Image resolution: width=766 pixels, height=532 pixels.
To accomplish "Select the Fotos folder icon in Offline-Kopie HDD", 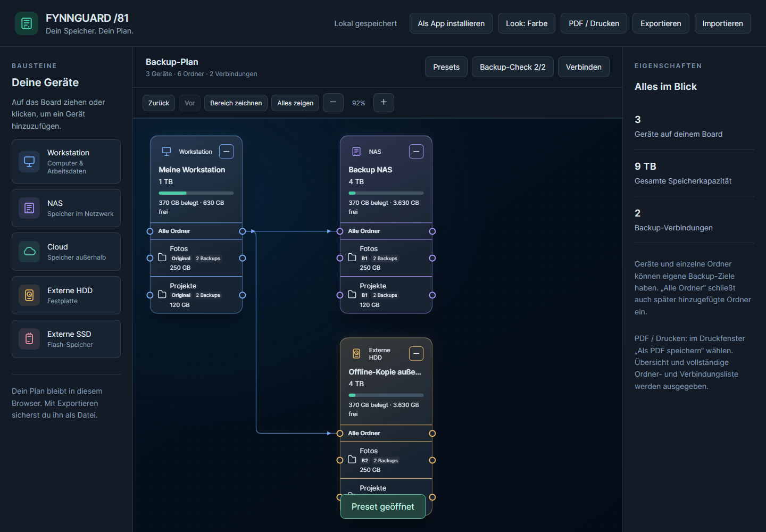I will point(352,460).
